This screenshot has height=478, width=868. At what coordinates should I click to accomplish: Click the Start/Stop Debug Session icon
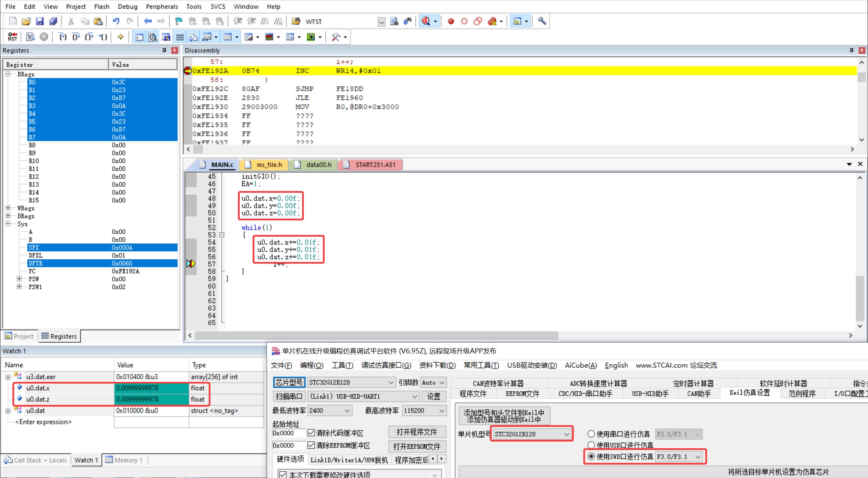pyautogui.click(x=426, y=21)
